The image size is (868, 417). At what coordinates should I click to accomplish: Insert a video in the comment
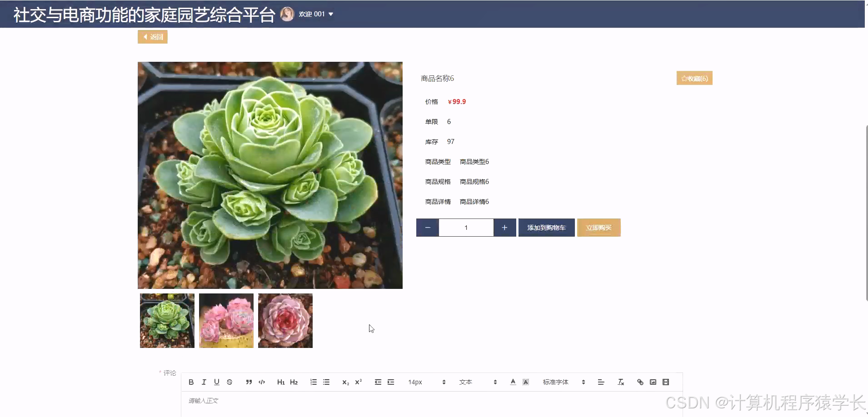(666, 382)
